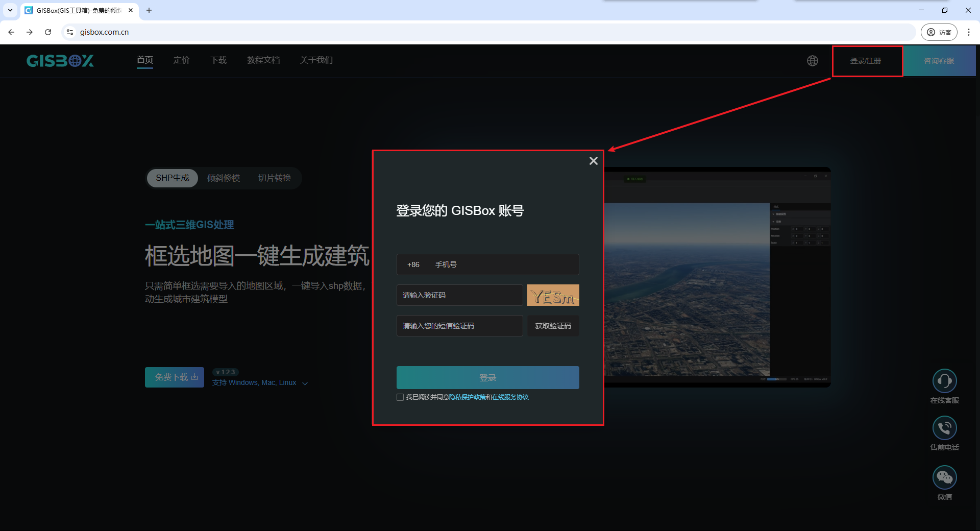Open the 在线客服 headset icon
This screenshot has width=980, height=531.
coord(944,381)
